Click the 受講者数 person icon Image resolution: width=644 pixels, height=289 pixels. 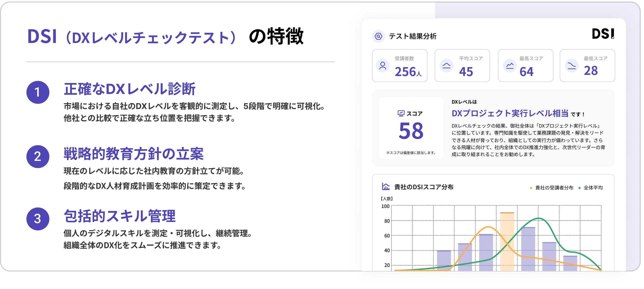click(x=383, y=66)
